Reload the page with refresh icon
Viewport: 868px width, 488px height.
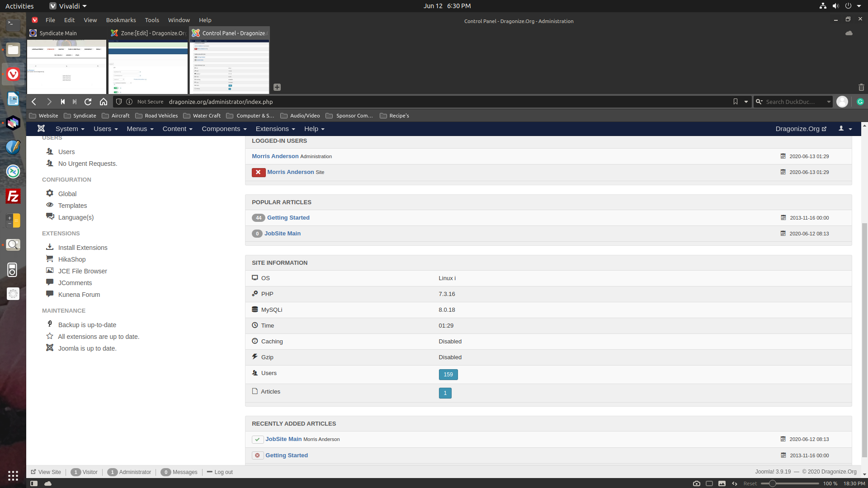point(88,102)
